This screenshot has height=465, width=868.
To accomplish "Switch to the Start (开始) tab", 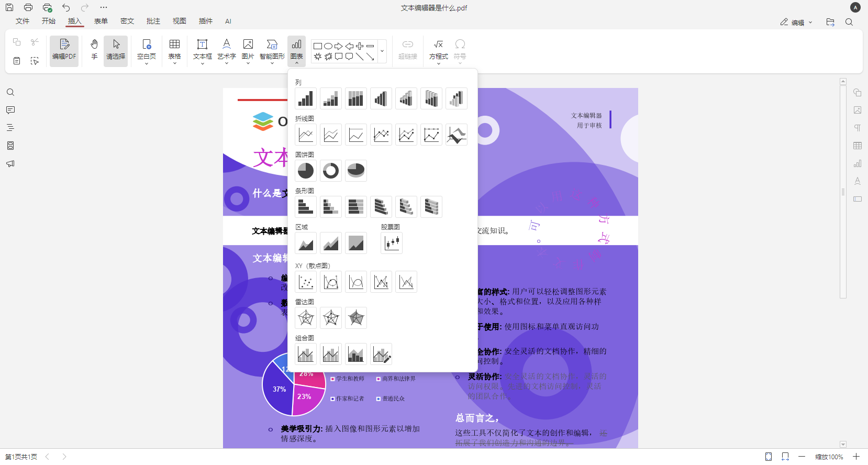I will [x=49, y=21].
